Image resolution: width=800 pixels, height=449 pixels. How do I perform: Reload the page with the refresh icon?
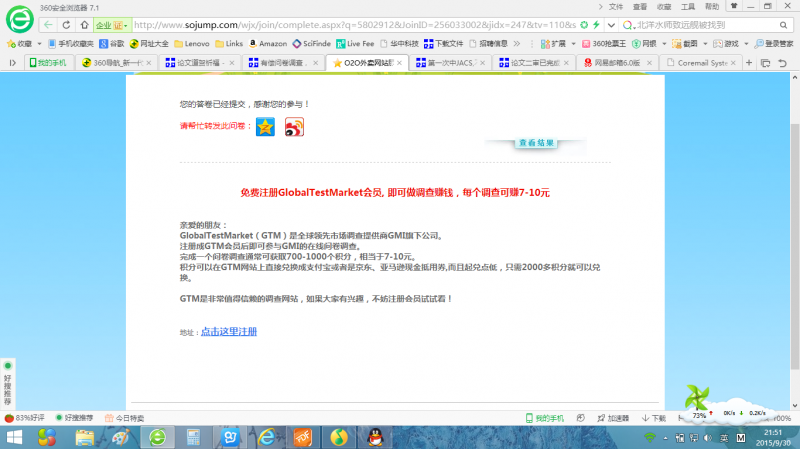click(66, 24)
